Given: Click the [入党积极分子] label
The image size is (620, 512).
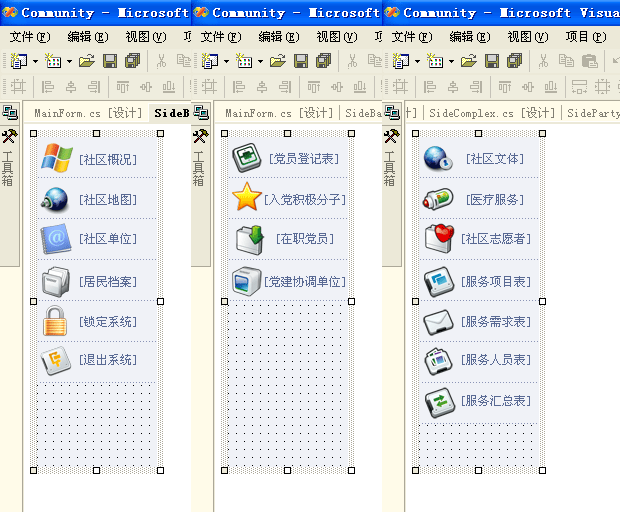Looking at the screenshot, I should [x=305, y=200].
